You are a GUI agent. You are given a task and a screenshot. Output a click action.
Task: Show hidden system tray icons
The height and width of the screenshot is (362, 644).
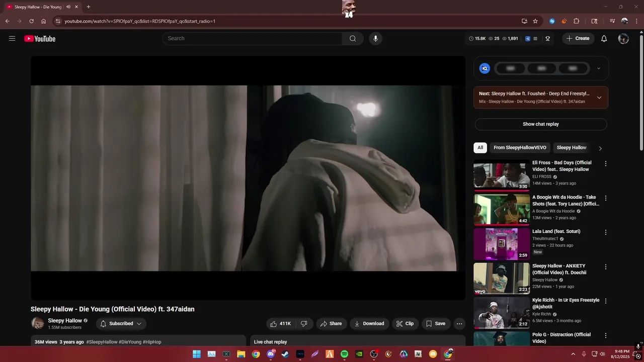click(573, 354)
